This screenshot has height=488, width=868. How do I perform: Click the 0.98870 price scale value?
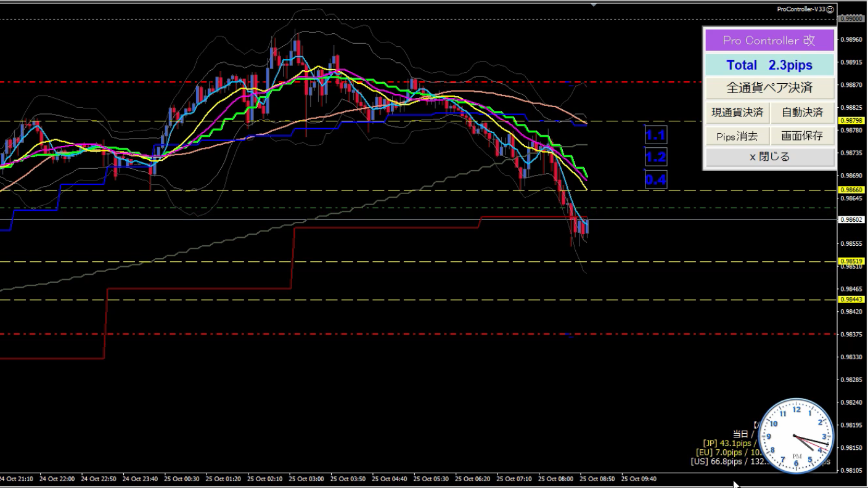pos(851,85)
